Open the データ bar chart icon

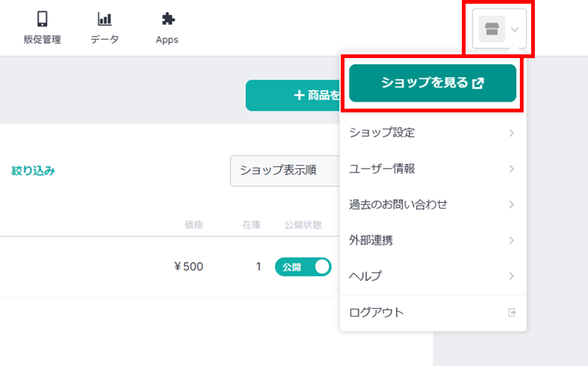click(104, 19)
